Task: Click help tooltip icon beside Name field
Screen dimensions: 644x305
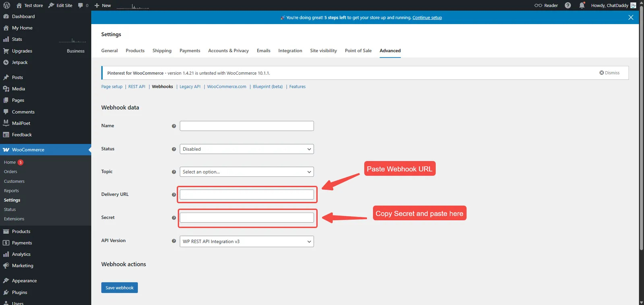Action: [174, 126]
